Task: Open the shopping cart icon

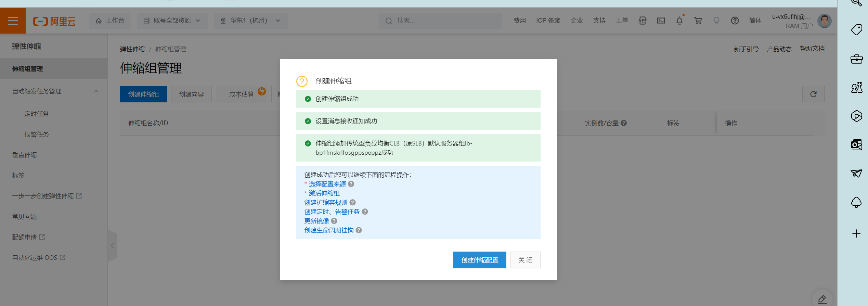Action: pyautogui.click(x=698, y=21)
